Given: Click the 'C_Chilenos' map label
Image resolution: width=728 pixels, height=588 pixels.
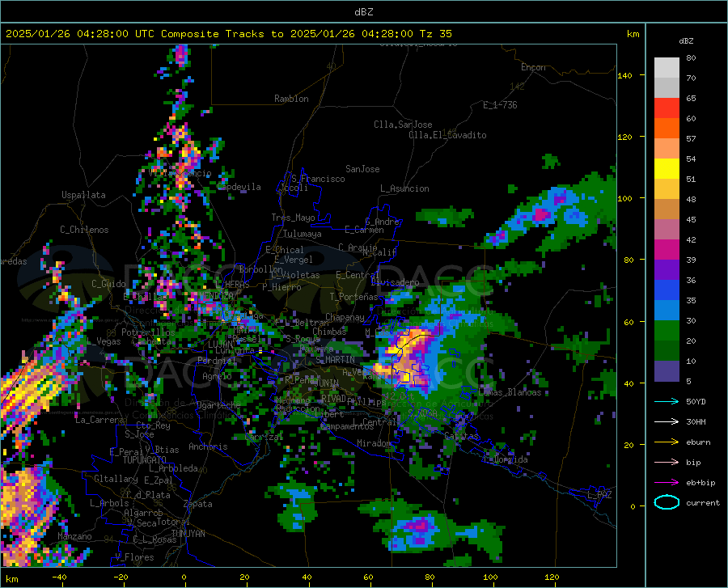Looking at the screenshot, I should [x=84, y=230].
